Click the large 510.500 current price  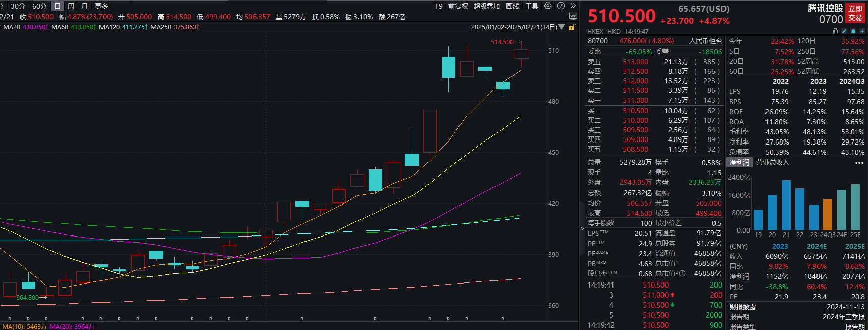point(622,16)
